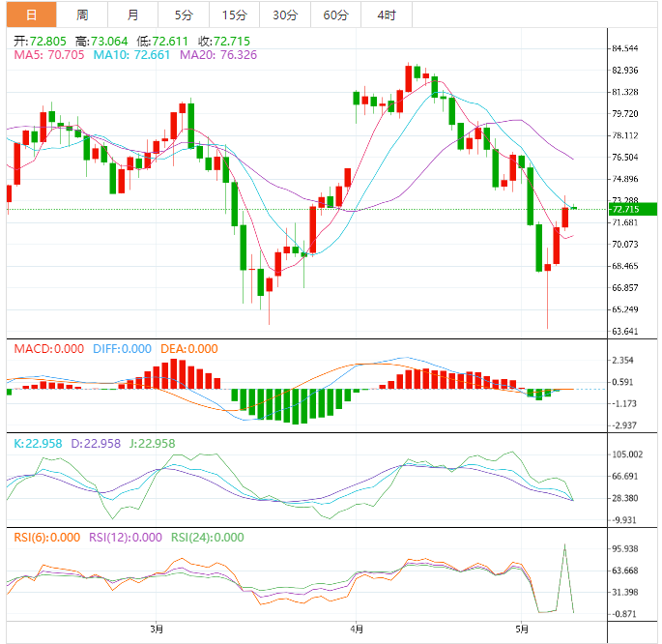
Task: Click the latest small green candlestick
Action: [574, 207]
